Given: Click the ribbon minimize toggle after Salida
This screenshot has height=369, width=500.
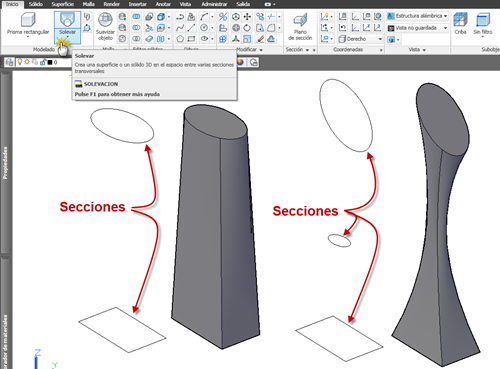Looking at the screenshot, I should 268,4.
